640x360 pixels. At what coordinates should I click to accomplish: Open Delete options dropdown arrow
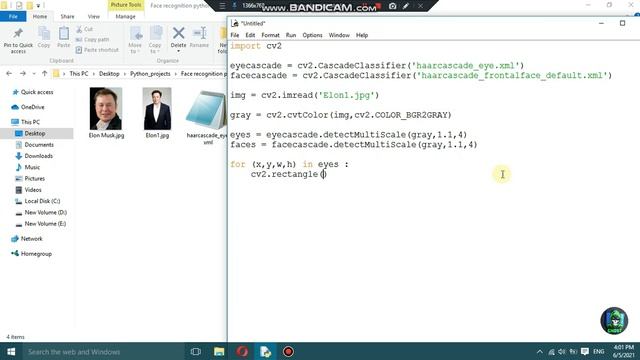[178, 51]
